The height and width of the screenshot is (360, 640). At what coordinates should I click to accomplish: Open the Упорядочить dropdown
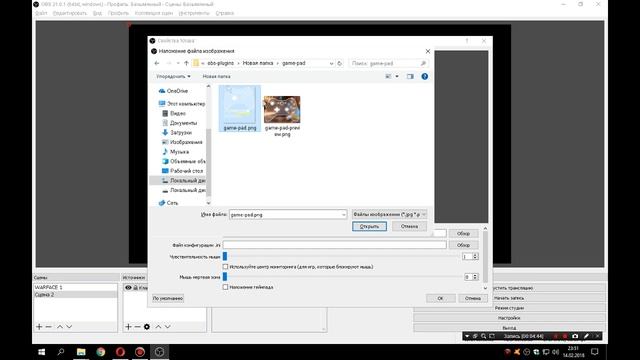[173, 76]
